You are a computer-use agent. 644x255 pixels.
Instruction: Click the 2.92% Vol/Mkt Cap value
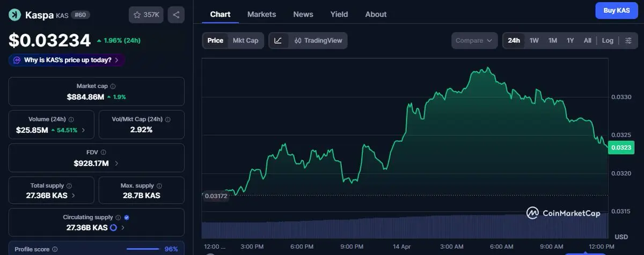(x=141, y=130)
